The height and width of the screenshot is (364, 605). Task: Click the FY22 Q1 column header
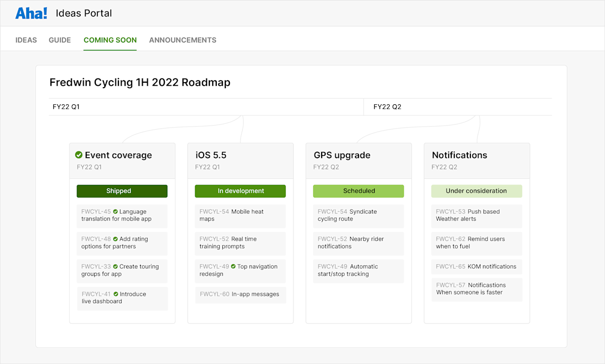[66, 106]
